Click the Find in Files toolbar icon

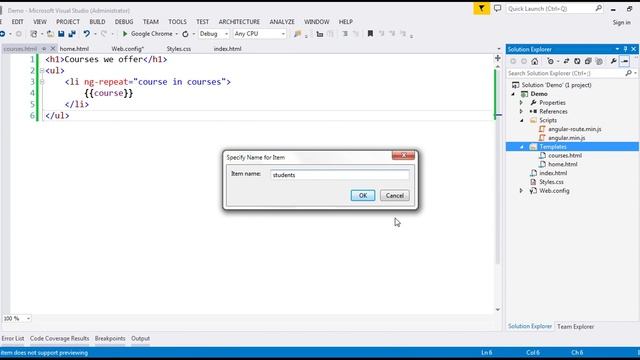[x=298, y=34]
